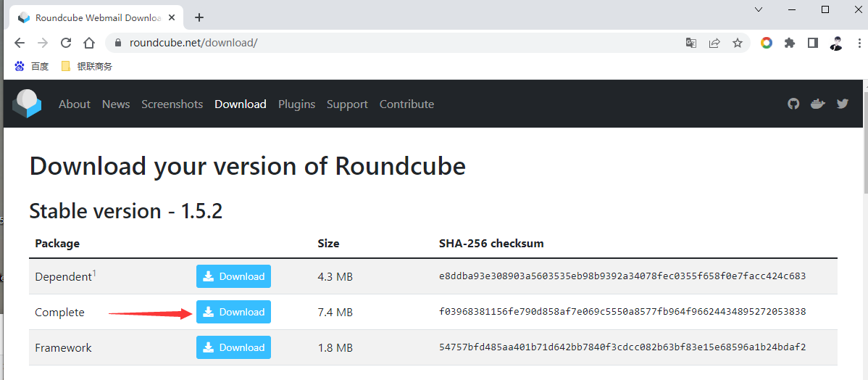The width and height of the screenshot is (868, 380).
Task: Download the Complete package
Action: click(233, 312)
